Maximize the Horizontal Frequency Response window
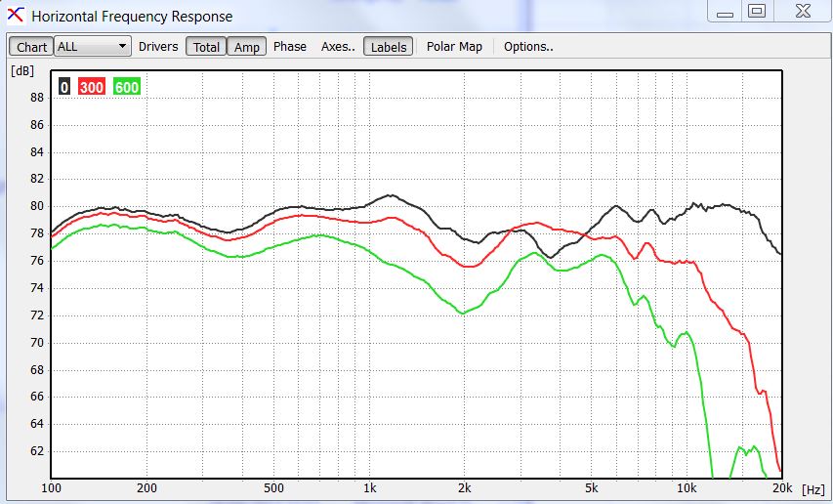This screenshot has width=833, height=504. click(x=757, y=12)
